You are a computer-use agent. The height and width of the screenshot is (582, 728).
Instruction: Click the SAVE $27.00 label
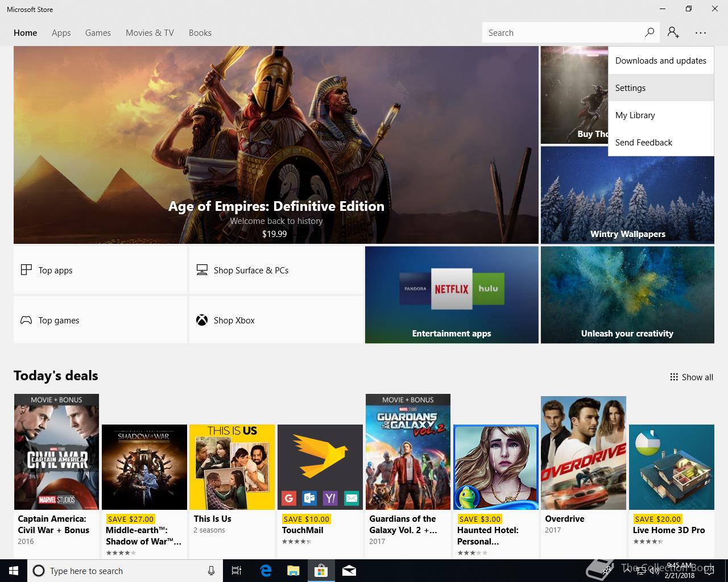tap(131, 519)
